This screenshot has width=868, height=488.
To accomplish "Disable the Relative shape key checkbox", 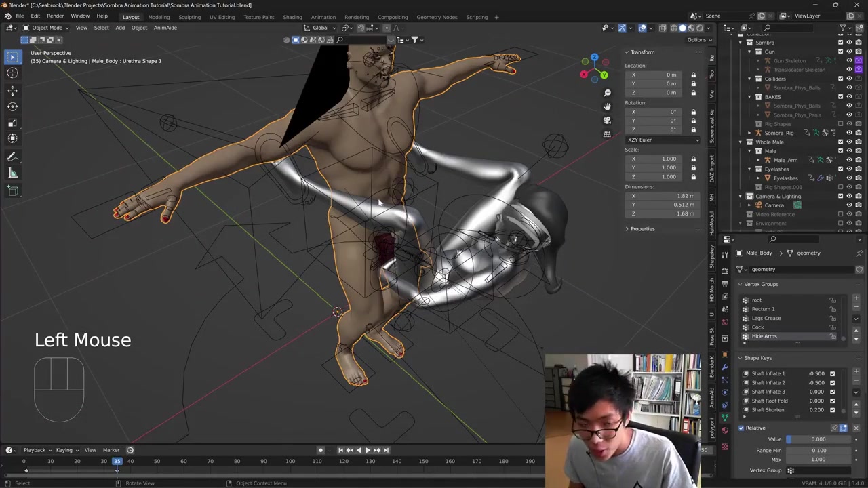I will coord(741,428).
